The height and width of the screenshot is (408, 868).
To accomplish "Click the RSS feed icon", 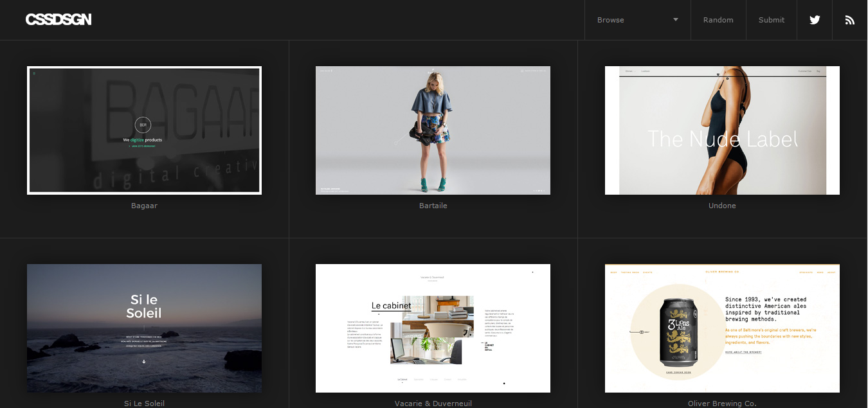I will tap(850, 19).
